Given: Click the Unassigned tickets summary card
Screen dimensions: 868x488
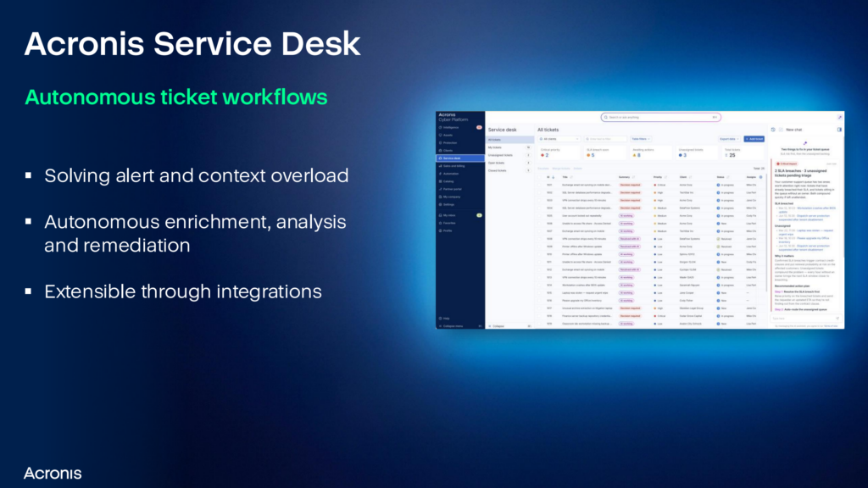Looking at the screenshot, I should tap(697, 152).
